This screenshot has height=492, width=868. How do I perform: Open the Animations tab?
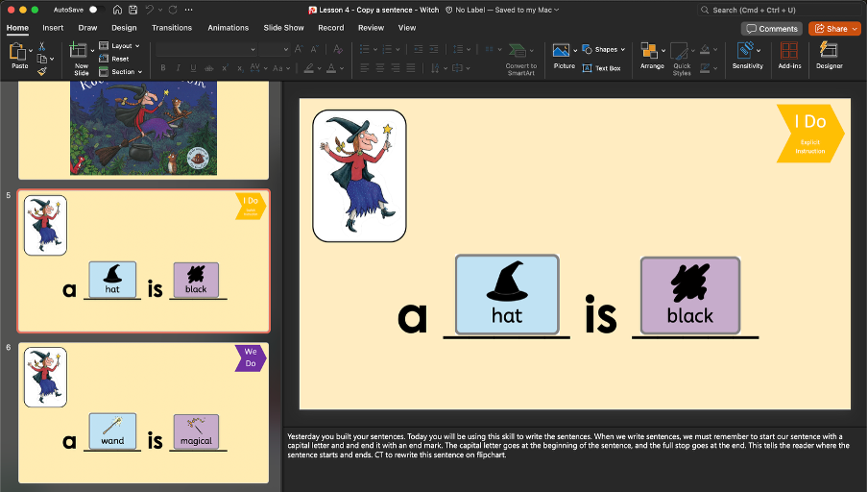[x=229, y=28]
